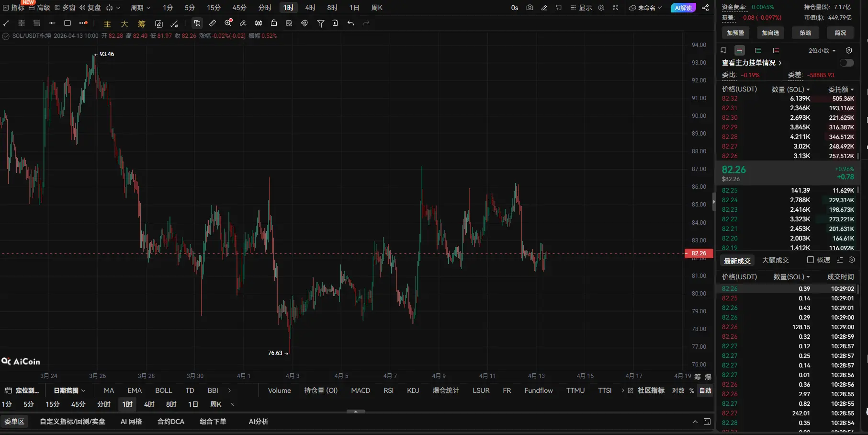868x435 pixels.
Task: Open order book settings hexagon icon
Action: (849, 50)
